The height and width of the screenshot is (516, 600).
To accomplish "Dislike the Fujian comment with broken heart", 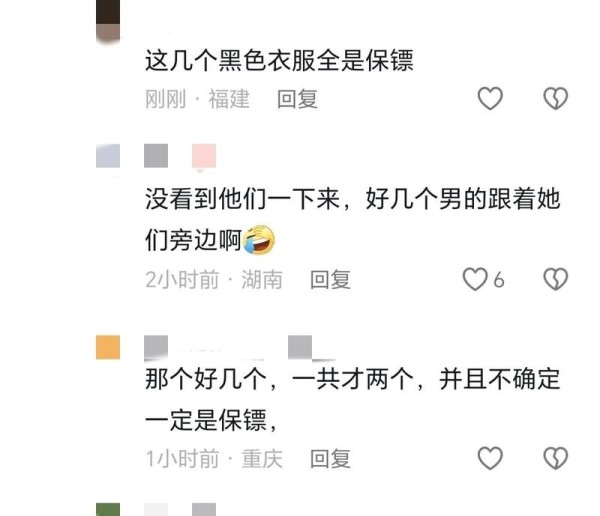I will click(x=556, y=98).
